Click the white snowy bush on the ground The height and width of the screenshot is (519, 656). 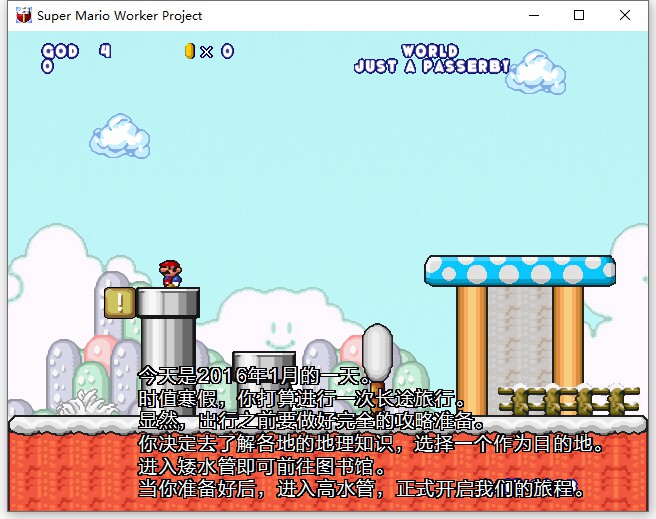coord(86,403)
